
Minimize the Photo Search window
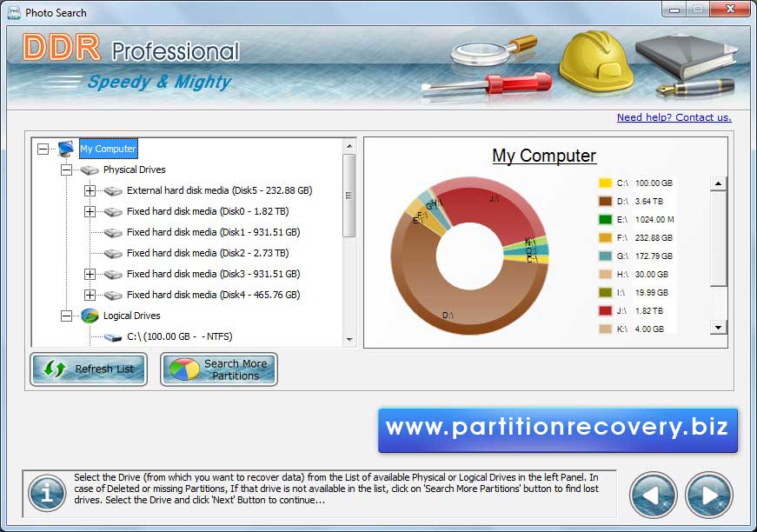674,10
